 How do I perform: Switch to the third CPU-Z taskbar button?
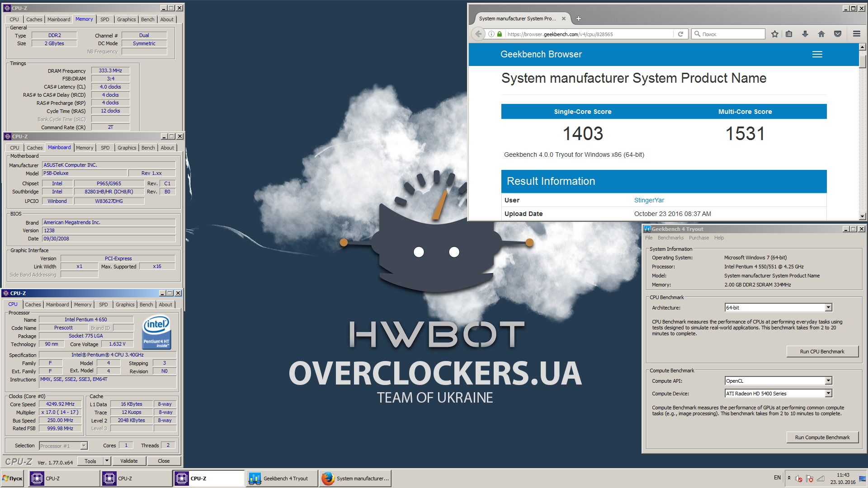tap(208, 479)
